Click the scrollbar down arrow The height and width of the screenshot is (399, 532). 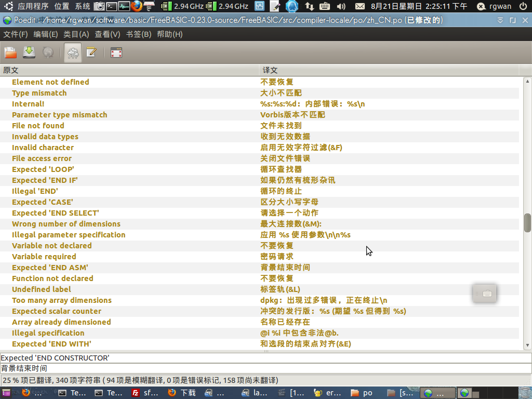(527, 345)
